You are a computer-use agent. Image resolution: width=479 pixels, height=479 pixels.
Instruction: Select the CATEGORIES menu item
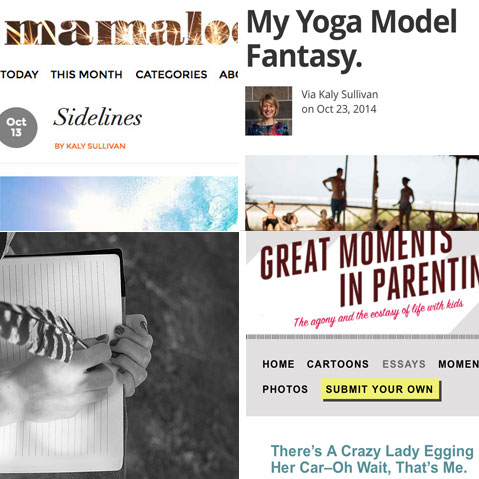point(171,74)
